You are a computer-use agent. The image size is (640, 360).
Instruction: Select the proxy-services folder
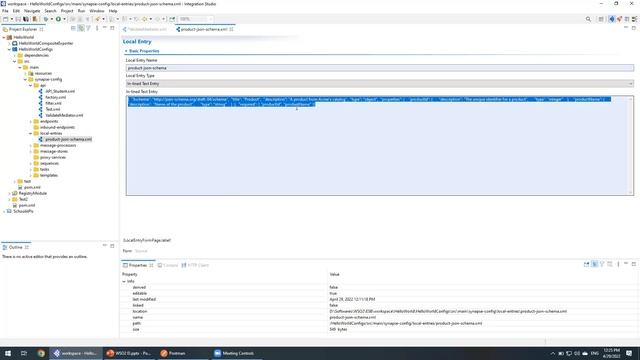(x=53, y=157)
